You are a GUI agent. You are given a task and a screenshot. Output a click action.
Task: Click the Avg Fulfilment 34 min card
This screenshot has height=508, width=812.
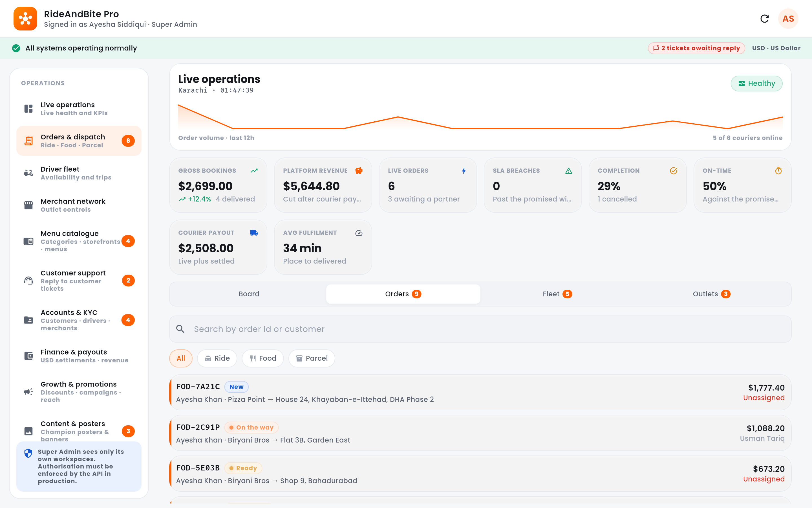pos(323,247)
